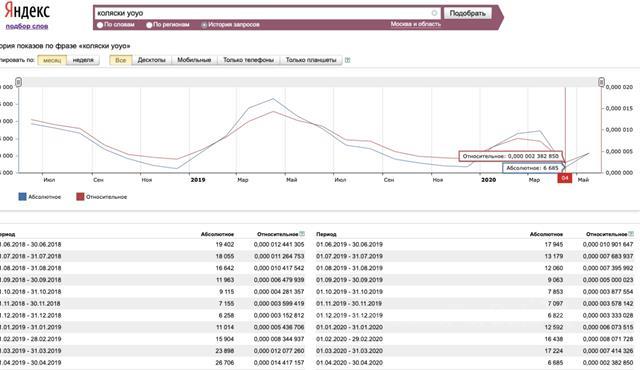Click the Абсолютное: 6 685 tooltip on the chart
This screenshot has width=640, height=370.
click(x=532, y=168)
